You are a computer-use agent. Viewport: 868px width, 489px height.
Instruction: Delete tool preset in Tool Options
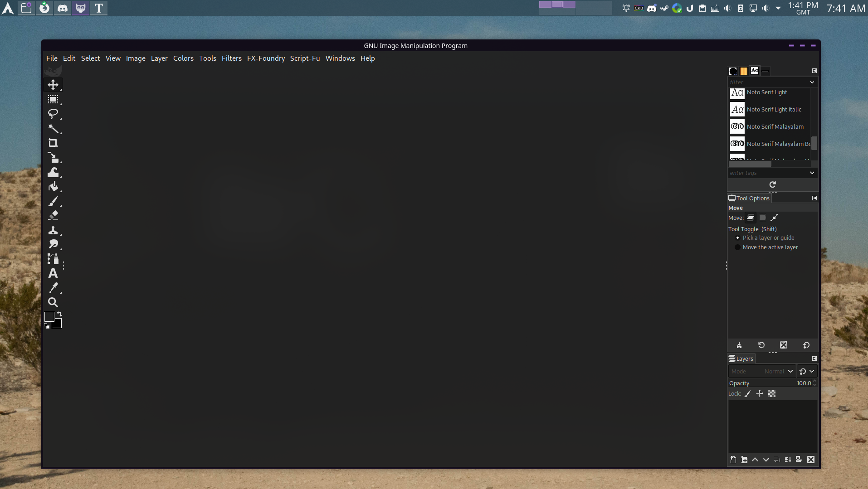(x=784, y=345)
